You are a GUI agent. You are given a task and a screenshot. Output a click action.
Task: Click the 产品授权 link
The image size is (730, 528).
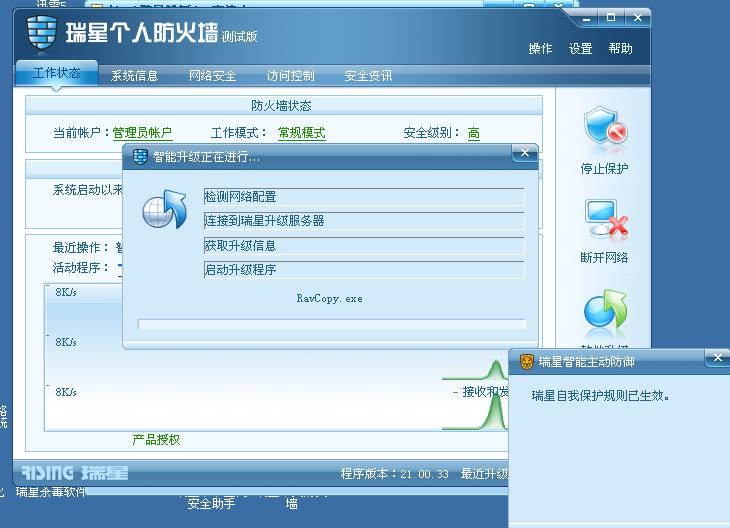point(156,440)
